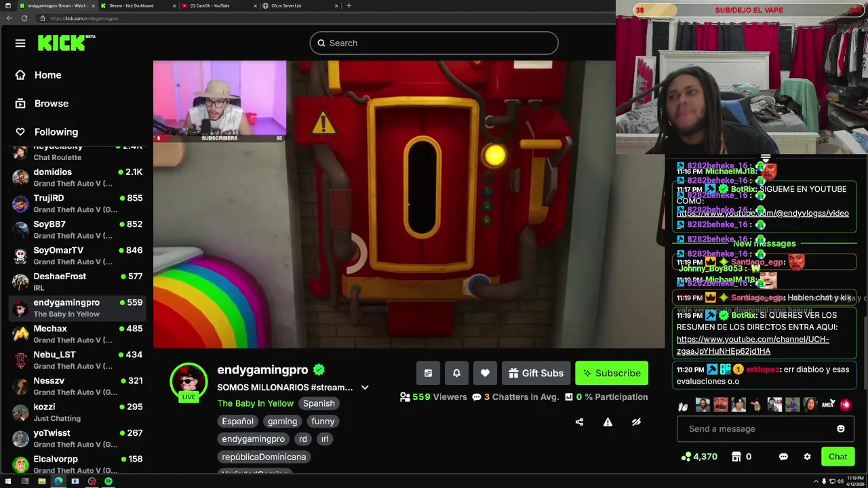Open Browse in sidebar
Screen dimensions: 868x488
click(x=43, y=104)
